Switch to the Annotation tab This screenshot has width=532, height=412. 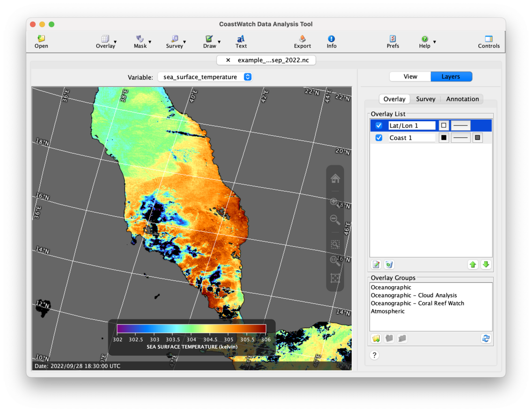coord(462,99)
